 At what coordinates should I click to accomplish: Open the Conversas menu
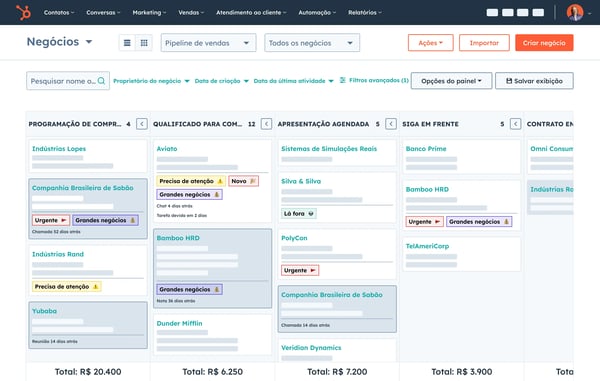tap(103, 13)
